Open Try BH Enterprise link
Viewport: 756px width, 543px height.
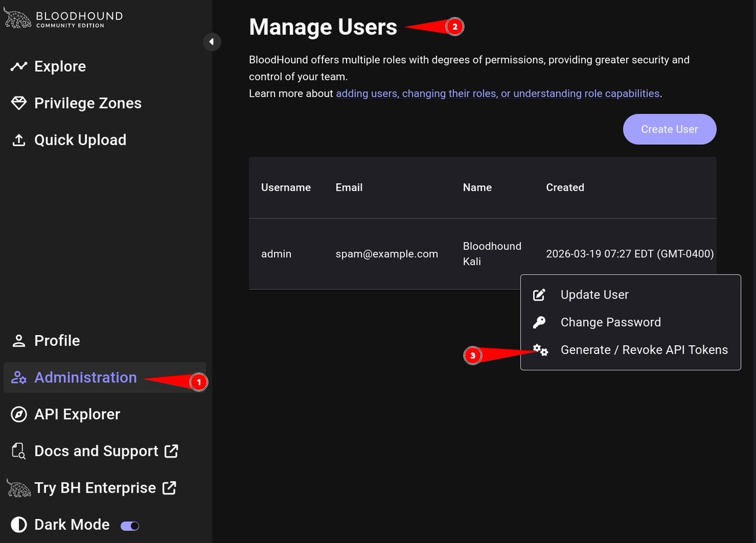[x=94, y=488]
